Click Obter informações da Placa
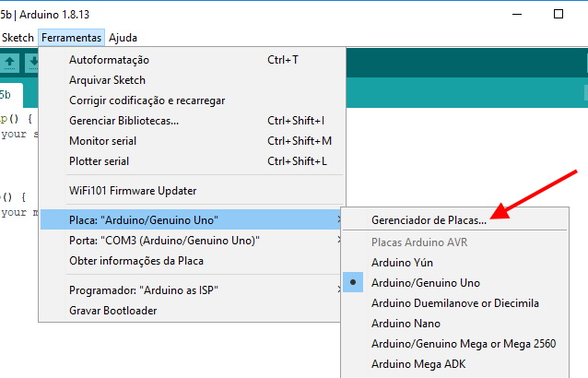The image size is (588, 378). (x=192, y=261)
